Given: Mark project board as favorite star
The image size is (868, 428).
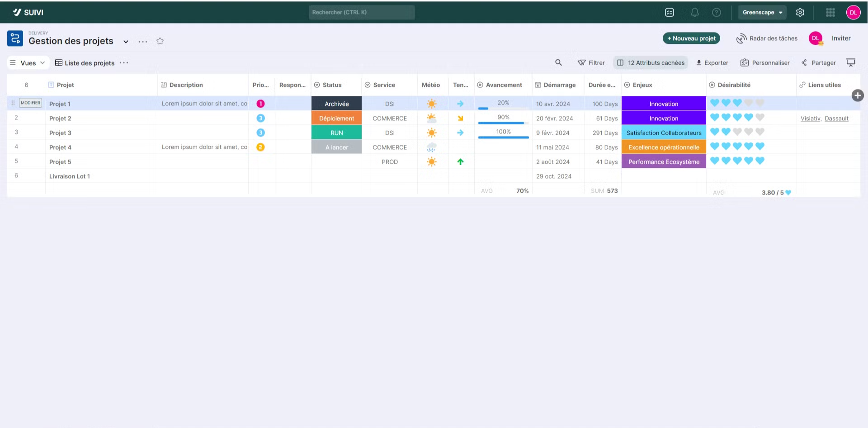Looking at the screenshot, I should pyautogui.click(x=160, y=41).
